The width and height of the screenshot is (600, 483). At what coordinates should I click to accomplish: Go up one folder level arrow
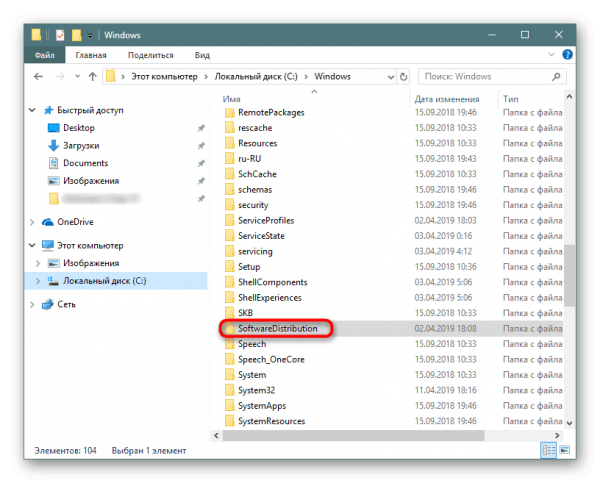[92, 77]
